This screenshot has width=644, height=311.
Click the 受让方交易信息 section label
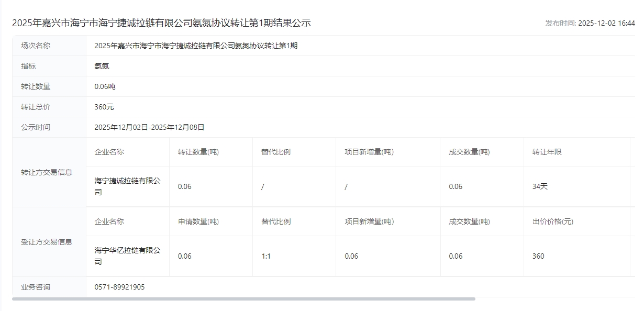coord(47,242)
